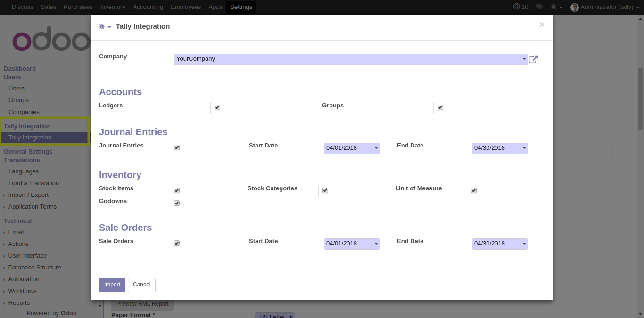Viewport: 644px width, 318px height.
Task: Open Users item under Users section
Action: coord(17,89)
